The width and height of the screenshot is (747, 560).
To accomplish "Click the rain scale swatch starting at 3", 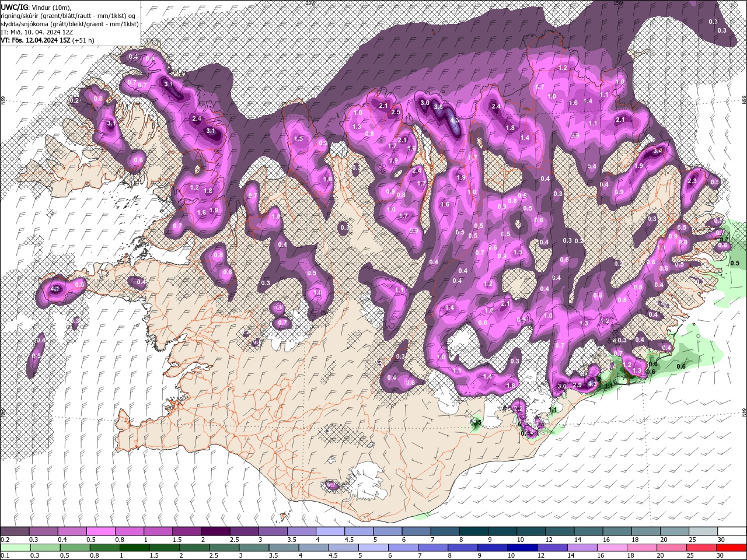I will tap(254, 548).
